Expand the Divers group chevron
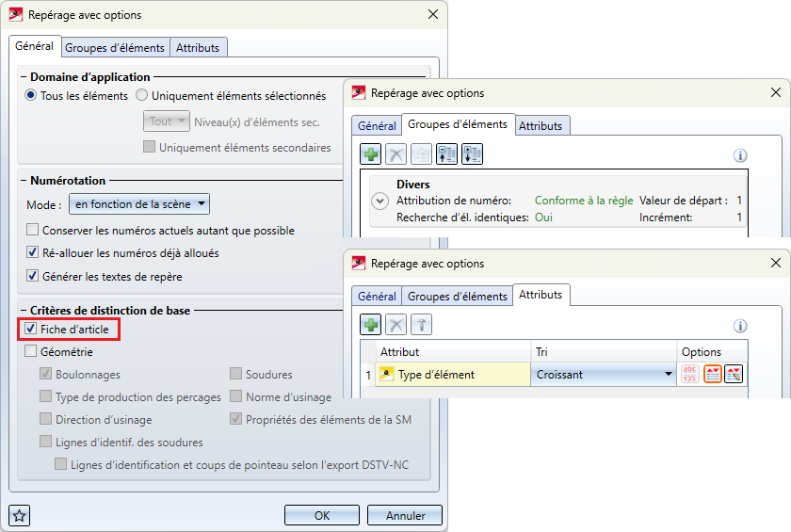 point(379,201)
